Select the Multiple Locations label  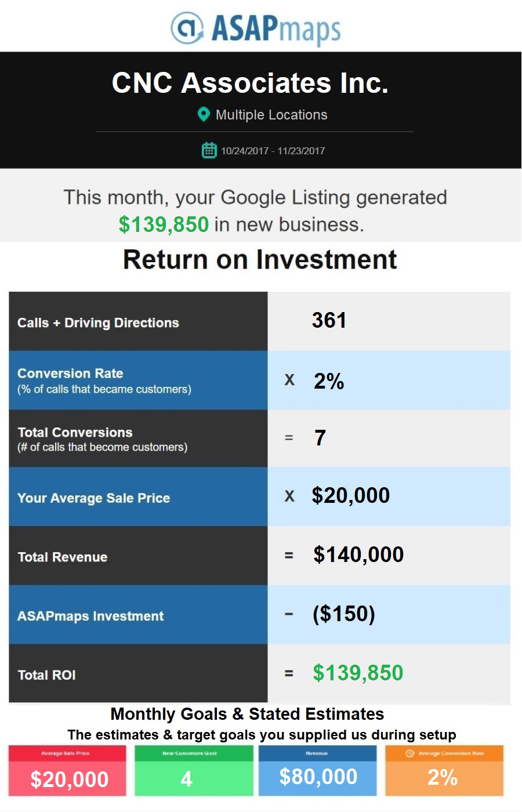[271, 115]
